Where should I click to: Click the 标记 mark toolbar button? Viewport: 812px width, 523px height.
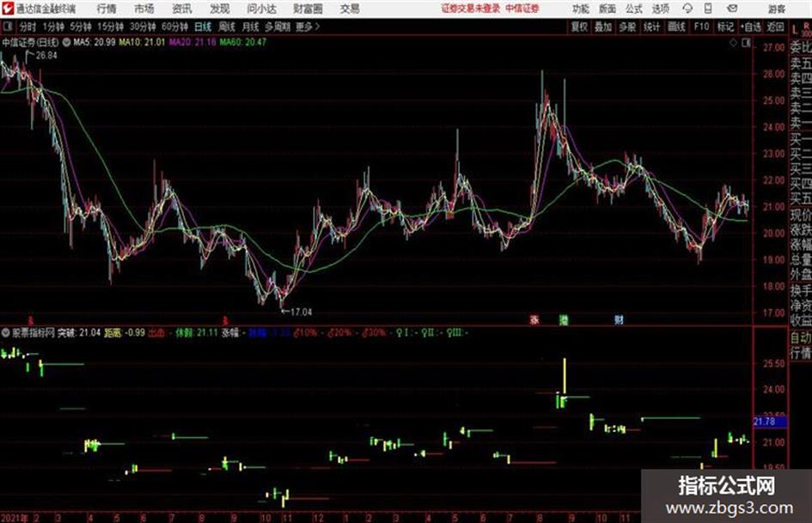point(725,27)
